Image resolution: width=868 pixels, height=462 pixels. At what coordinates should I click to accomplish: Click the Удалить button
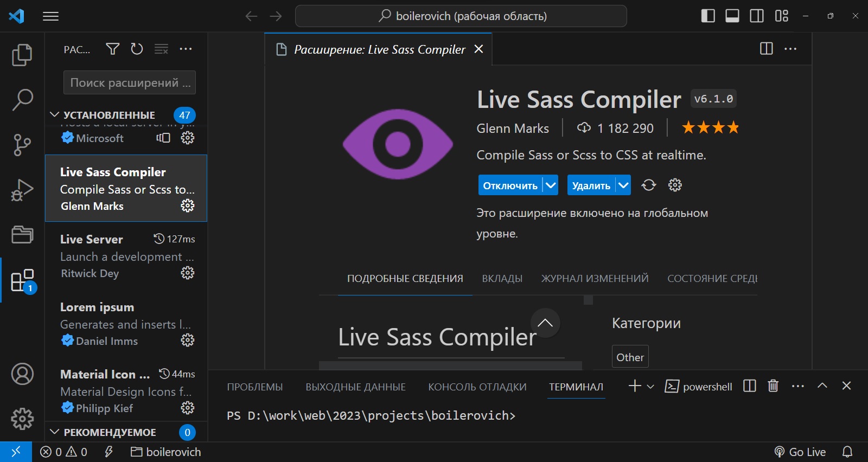pyautogui.click(x=591, y=185)
